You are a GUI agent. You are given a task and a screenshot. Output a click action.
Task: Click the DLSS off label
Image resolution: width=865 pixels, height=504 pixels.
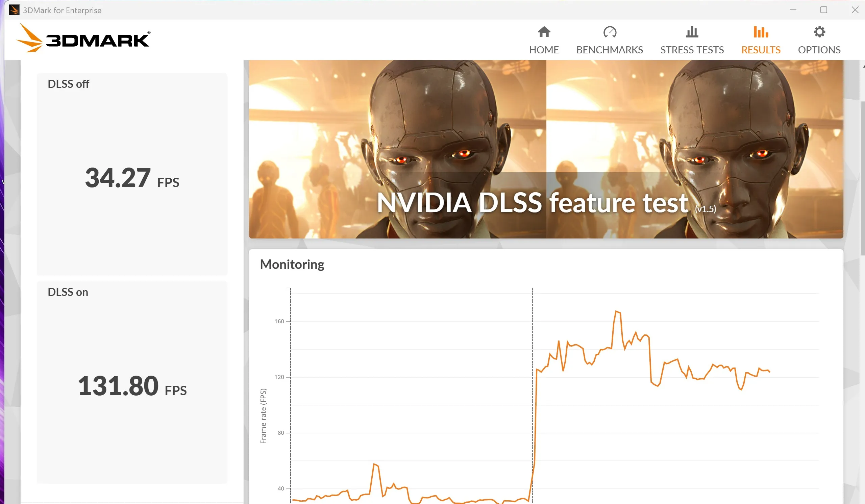coord(68,84)
